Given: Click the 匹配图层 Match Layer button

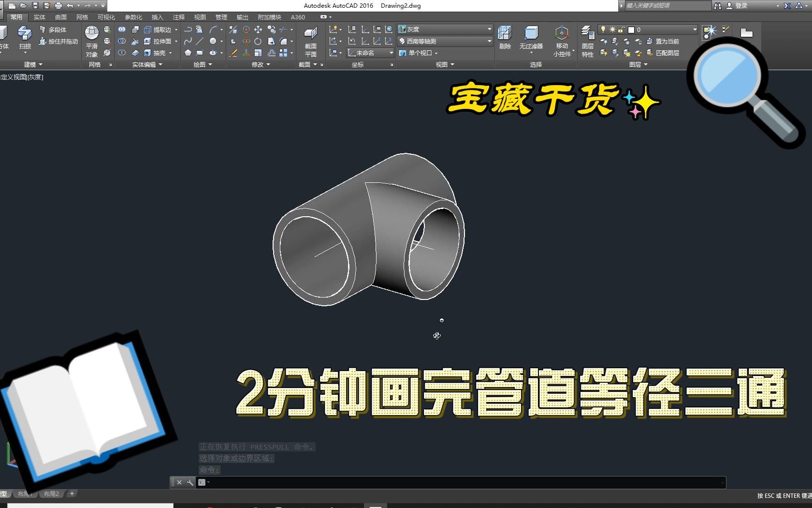Looking at the screenshot, I should tap(668, 53).
